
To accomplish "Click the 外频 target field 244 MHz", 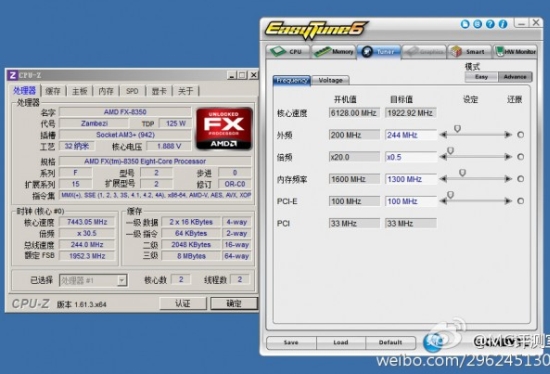I will (411, 135).
